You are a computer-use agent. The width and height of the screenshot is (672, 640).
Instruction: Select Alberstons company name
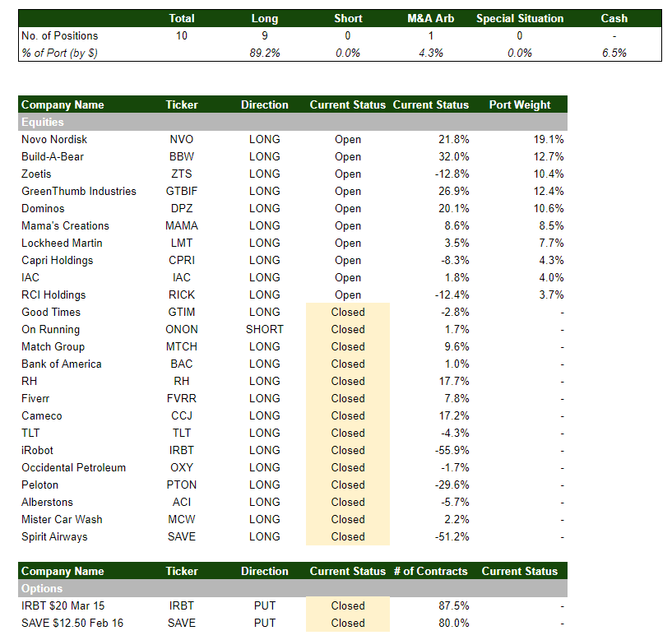[47, 503]
